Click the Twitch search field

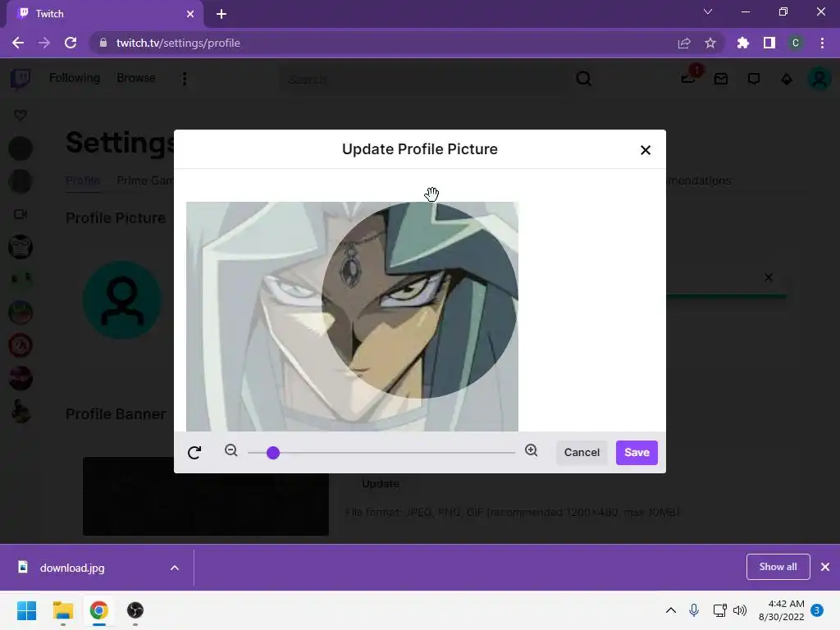[423, 80]
